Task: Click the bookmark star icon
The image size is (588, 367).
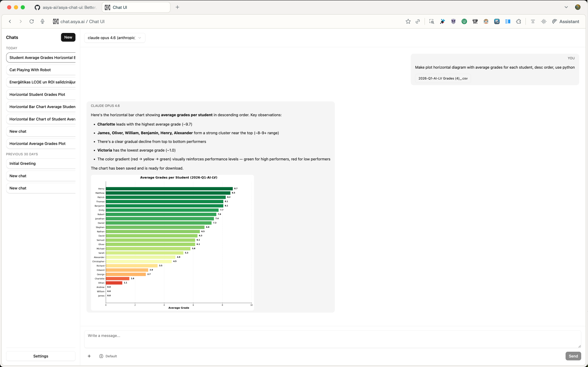Action: [408, 21]
